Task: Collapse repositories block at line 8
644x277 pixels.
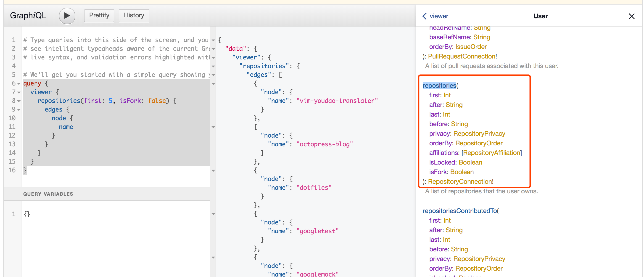Action: 19,101
